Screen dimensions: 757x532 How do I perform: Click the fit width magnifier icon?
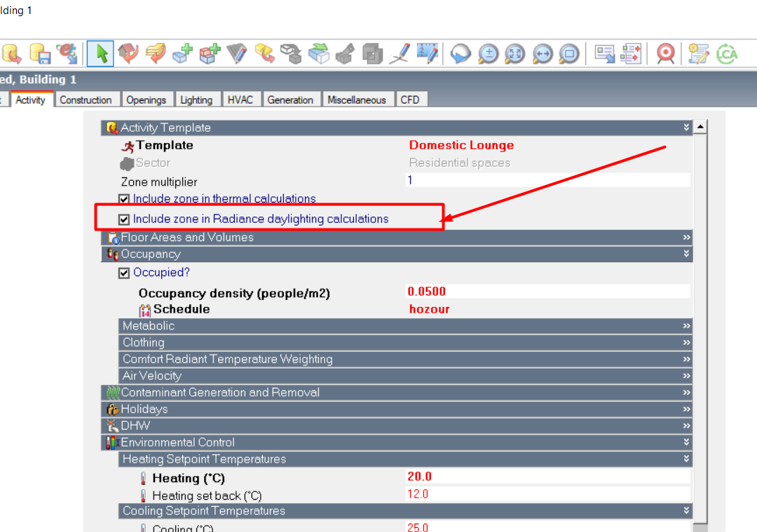point(542,53)
